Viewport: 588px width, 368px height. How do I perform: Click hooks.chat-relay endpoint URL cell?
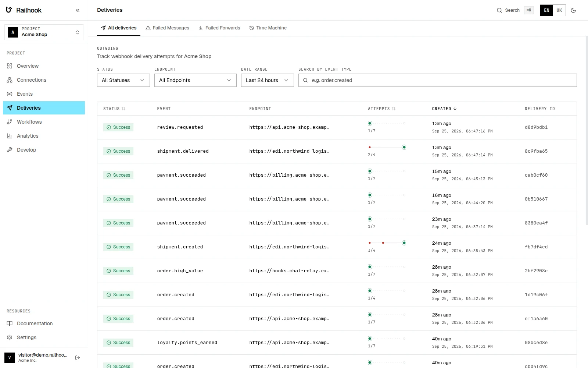coord(289,271)
